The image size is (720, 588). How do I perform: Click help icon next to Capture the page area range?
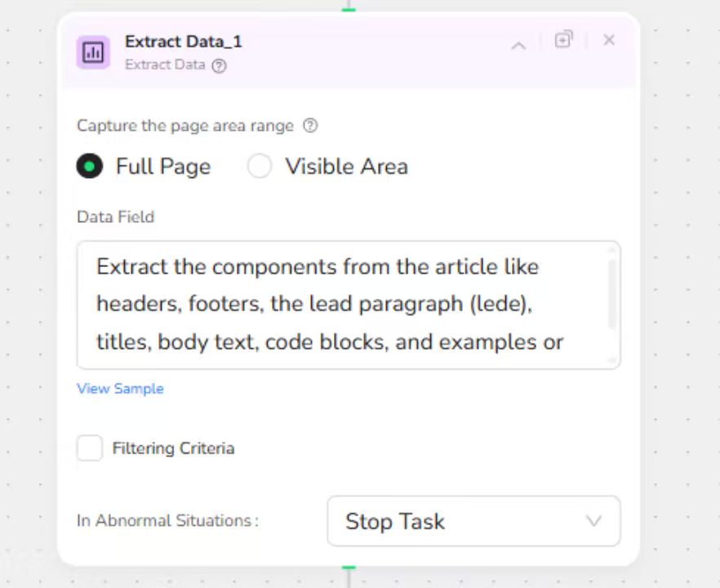pos(310,126)
